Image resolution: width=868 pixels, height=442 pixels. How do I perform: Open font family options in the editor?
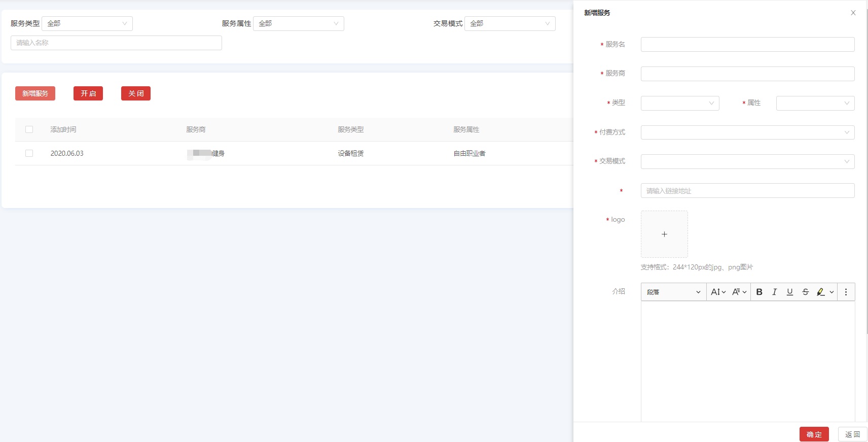(x=739, y=292)
